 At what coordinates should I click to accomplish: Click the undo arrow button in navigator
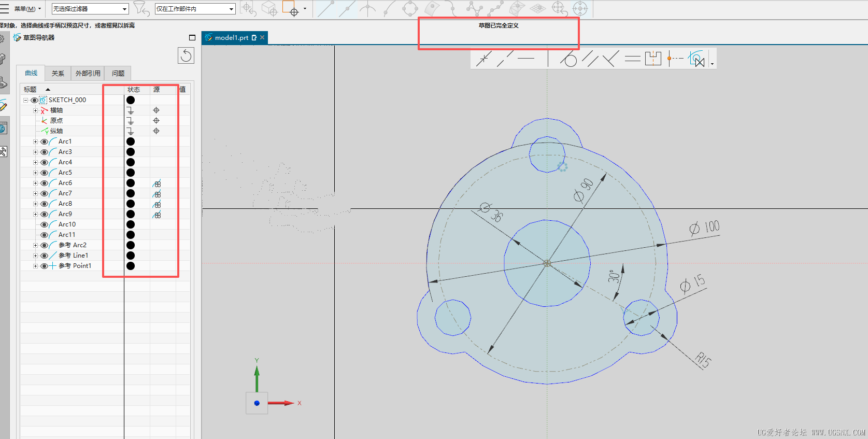186,55
